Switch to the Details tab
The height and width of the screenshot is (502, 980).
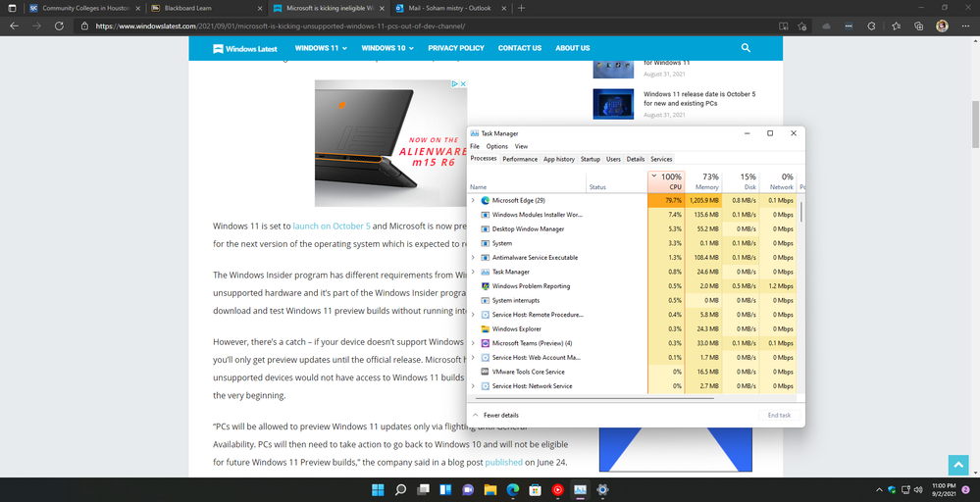pyautogui.click(x=635, y=159)
